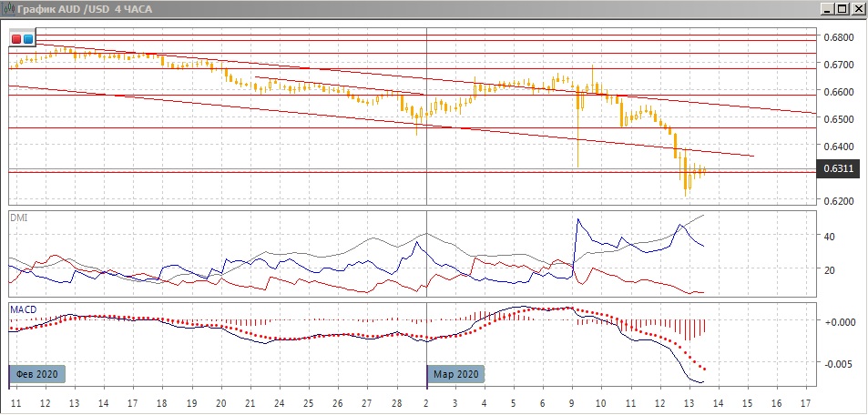The height and width of the screenshot is (415, 868).
Task: Click the MACD scale value -0.005
Action: coord(837,363)
